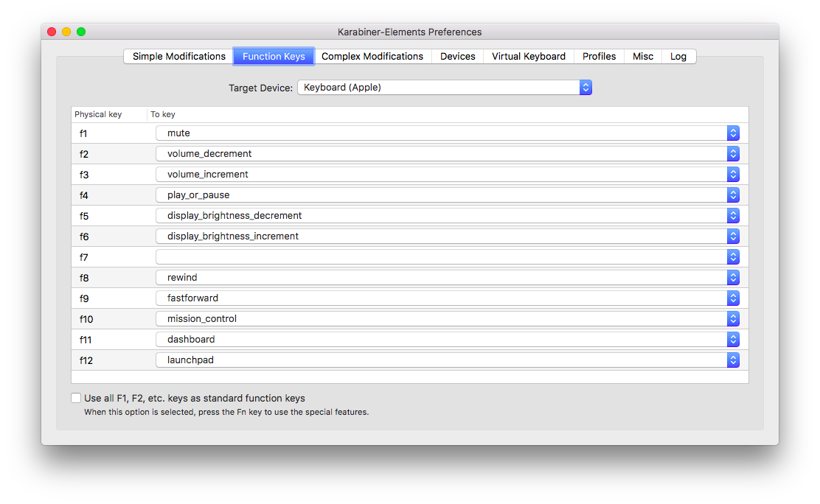Viewport: 820px width, 504px height.
Task: Minimize the preferences window with yellow button
Action: tap(66, 32)
